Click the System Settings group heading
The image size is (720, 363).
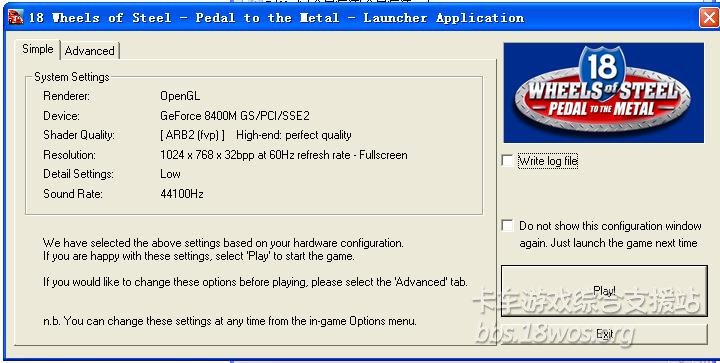(x=72, y=77)
